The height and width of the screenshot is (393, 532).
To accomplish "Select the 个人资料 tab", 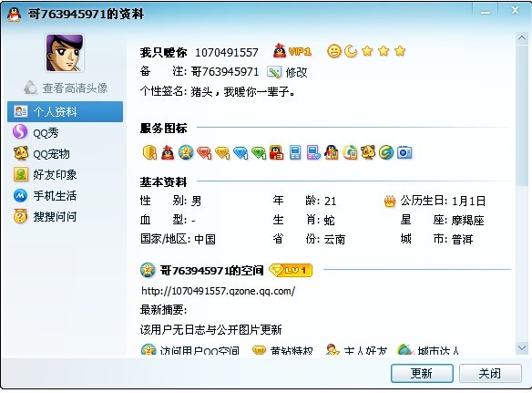I will (x=66, y=111).
